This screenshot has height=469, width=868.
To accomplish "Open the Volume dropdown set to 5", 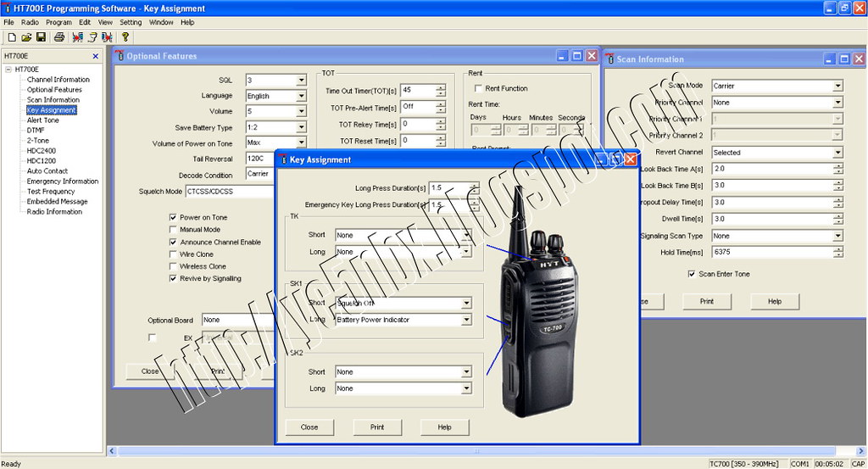I will coord(301,111).
